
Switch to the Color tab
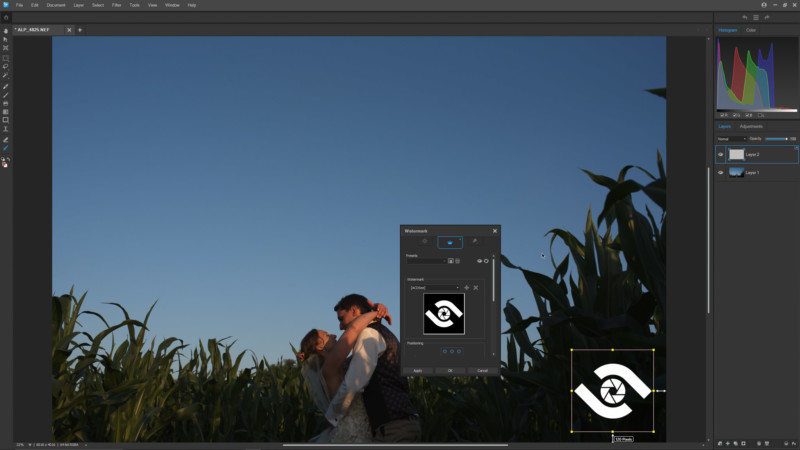(751, 30)
